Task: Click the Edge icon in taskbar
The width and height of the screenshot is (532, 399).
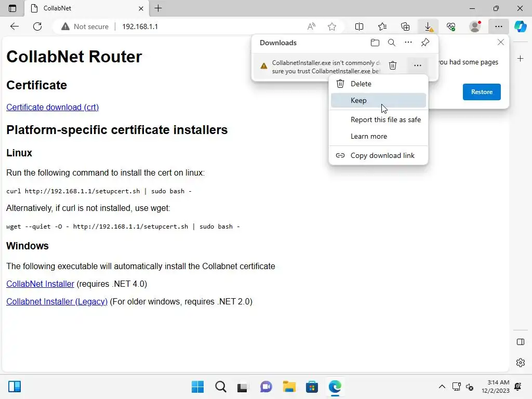Action: coord(335,387)
